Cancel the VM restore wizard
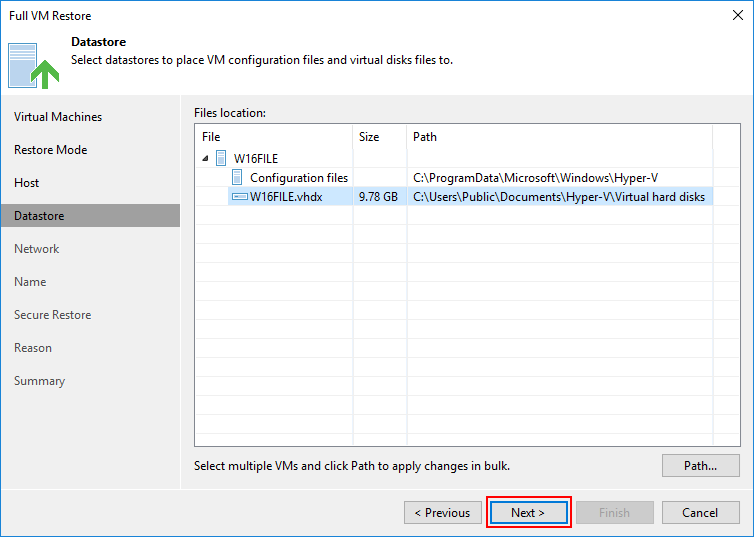The height and width of the screenshot is (537, 754). tap(700, 513)
